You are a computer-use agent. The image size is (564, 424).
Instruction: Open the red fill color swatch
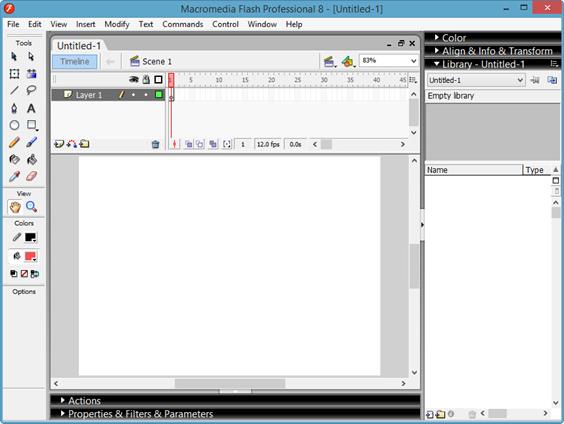click(x=30, y=256)
